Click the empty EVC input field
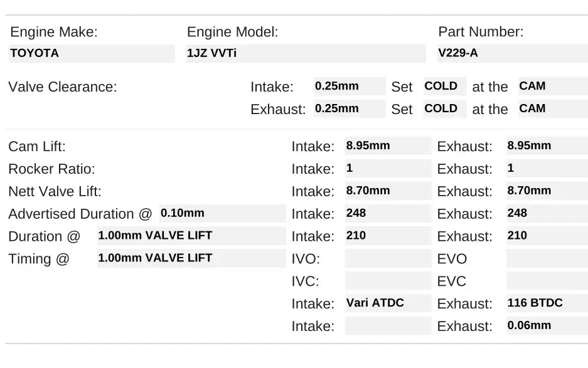This screenshot has width=588, height=368. (x=547, y=281)
